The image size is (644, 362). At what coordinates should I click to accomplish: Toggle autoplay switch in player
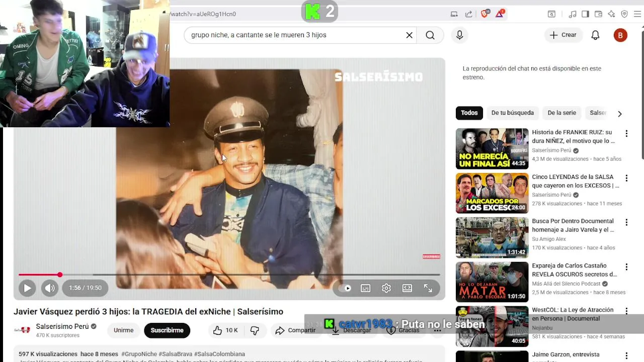pos(345,288)
